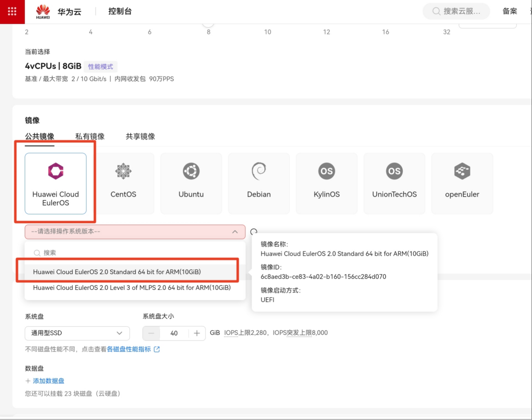Viewport: 532px width, 420px height.
Task: Click the chevron arrow of version dropdown
Action: [x=235, y=232]
